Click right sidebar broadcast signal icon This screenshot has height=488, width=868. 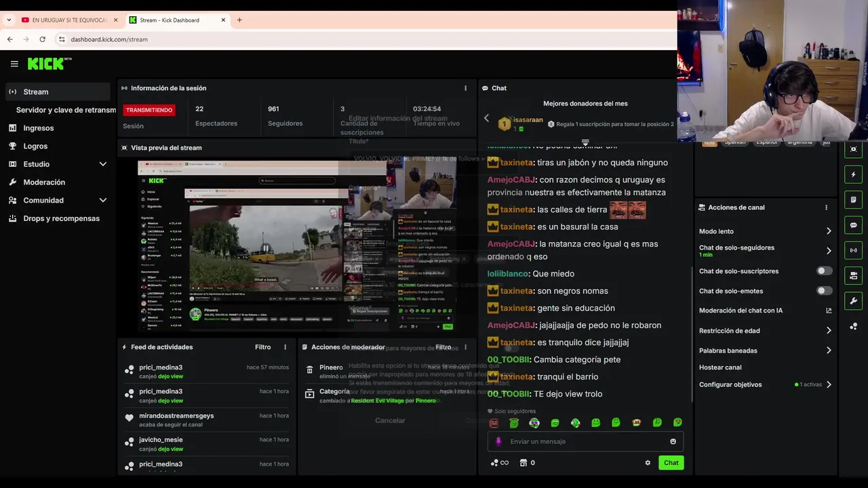pyautogui.click(x=853, y=250)
